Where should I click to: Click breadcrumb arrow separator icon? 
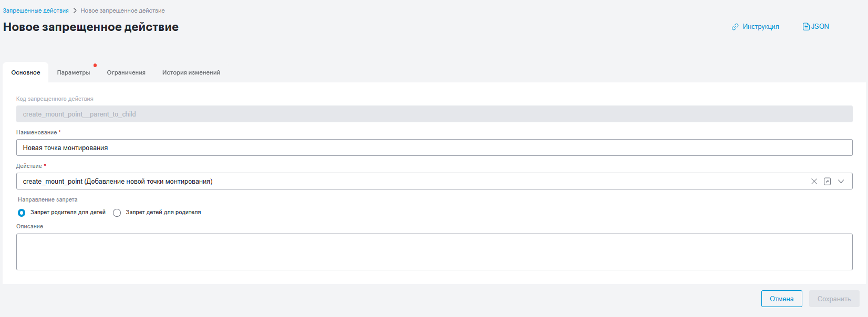(x=75, y=10)
